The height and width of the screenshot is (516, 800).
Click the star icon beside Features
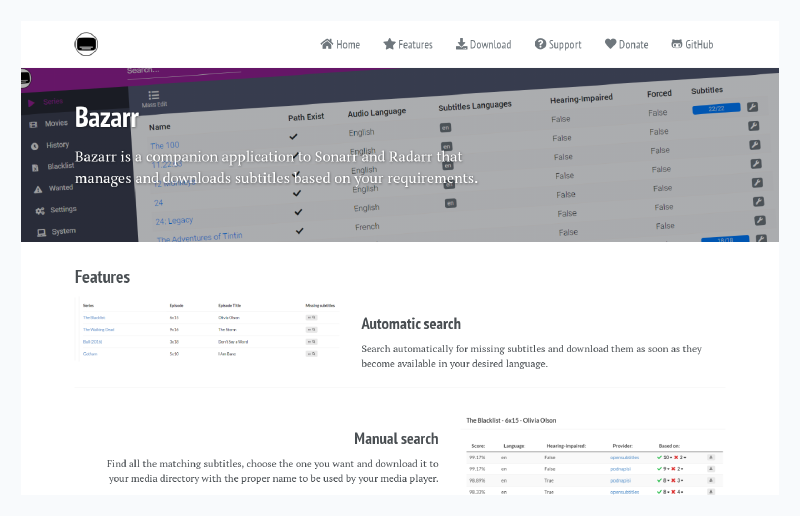click(389, 44)
